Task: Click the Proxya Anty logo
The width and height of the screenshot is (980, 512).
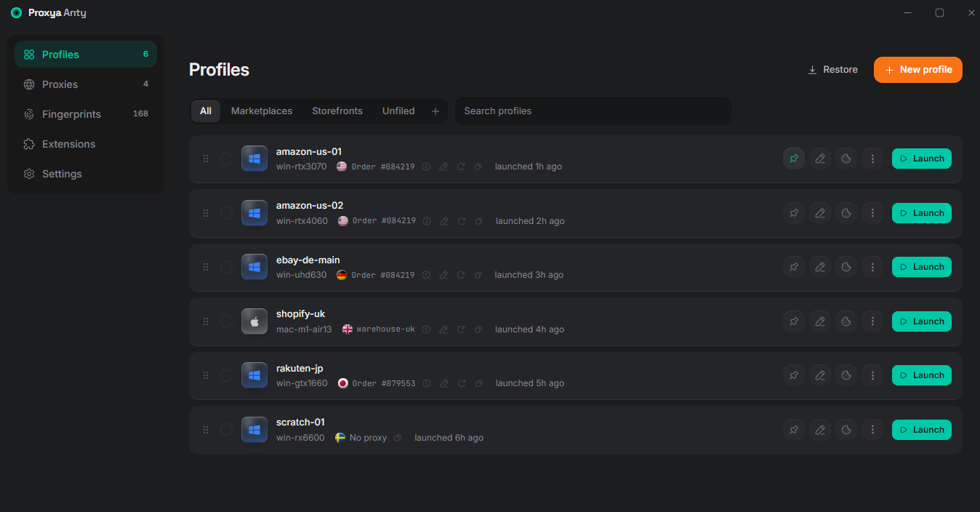Action: pyautogui.click(x=16, y=13)
